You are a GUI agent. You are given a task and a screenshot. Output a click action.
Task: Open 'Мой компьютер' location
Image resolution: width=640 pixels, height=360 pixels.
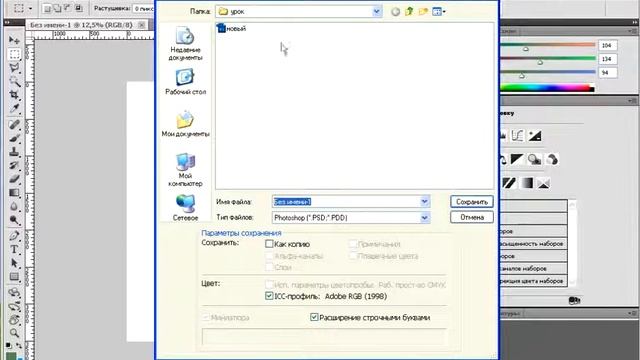tap(185, 170)
